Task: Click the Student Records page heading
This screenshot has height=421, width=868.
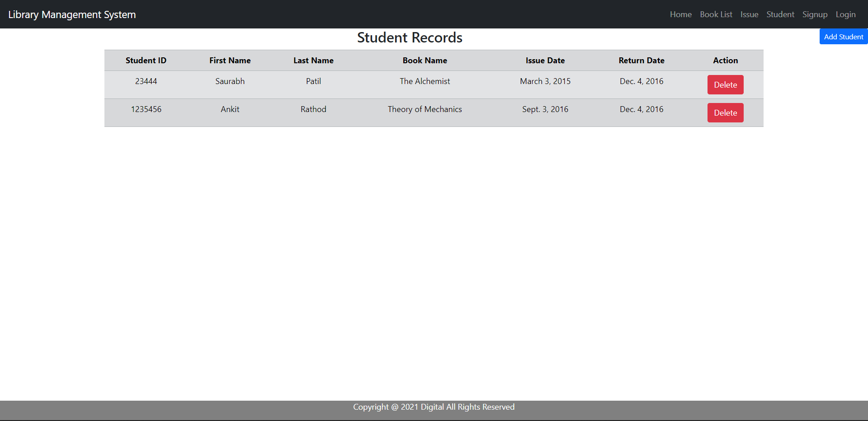Action: 410,37
